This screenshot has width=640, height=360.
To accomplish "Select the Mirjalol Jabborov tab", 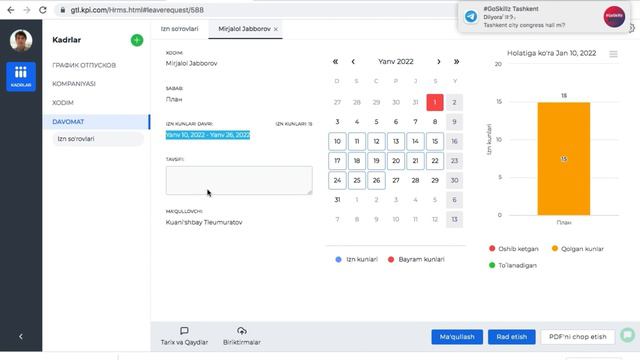I will click(x=244, y=29).
